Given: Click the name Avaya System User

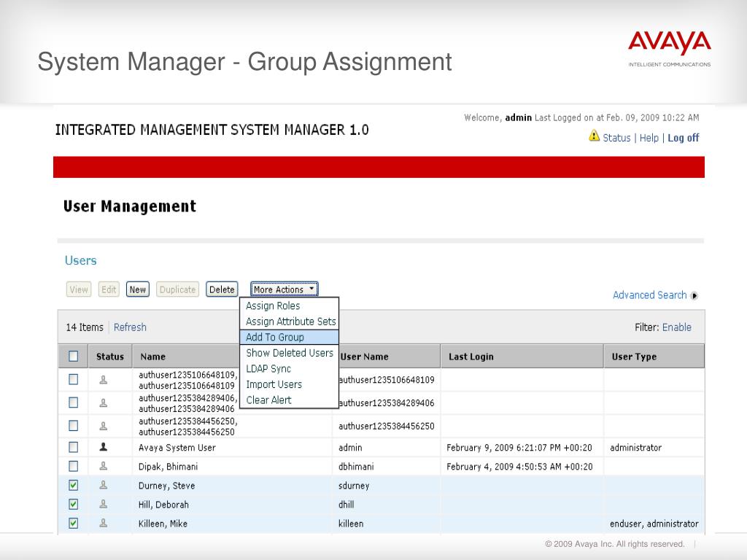Looking at the screenshot, I should click(177, 448).
